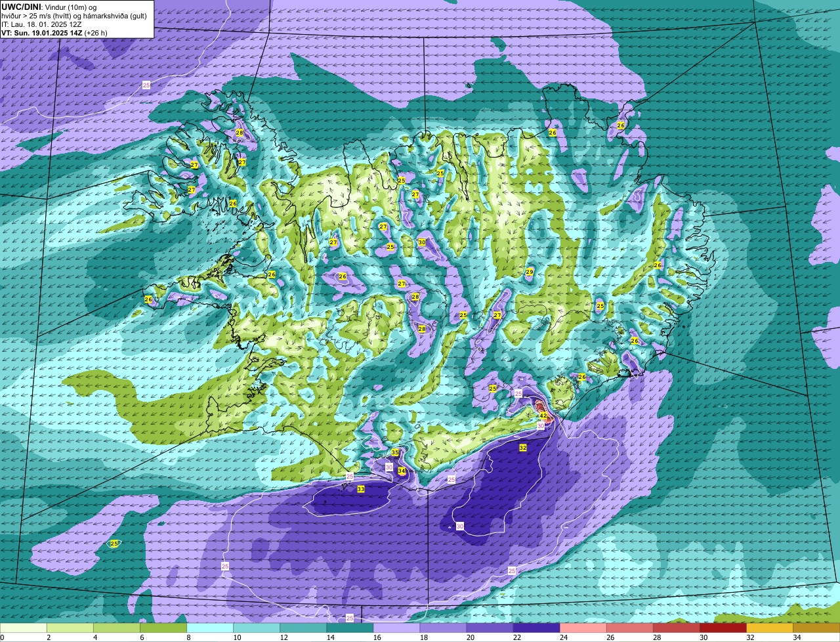Select the dark gold above-34 legend swatch
This screenshot has height=642, width=840.
(816, 628)
